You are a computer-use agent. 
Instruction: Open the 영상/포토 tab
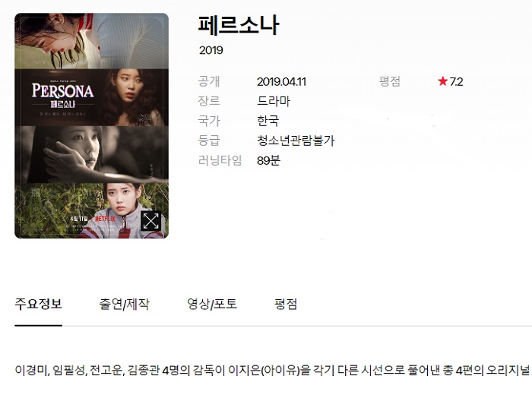[212, 304]
